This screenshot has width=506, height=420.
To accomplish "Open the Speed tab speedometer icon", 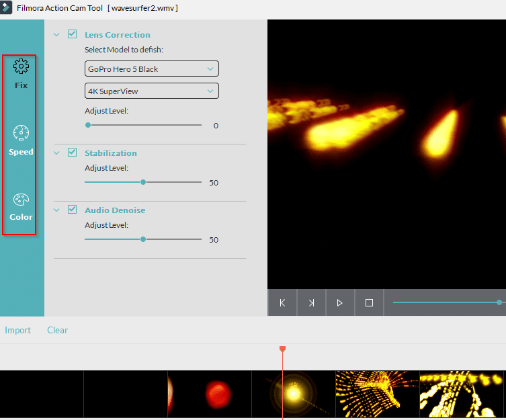I will (21, 132).
